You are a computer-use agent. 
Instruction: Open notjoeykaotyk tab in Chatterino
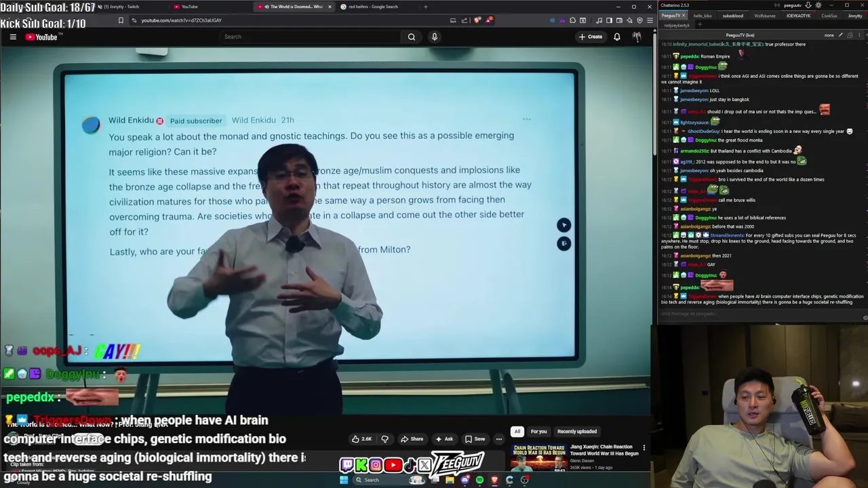pyautogui.click(x=677, y=25)
